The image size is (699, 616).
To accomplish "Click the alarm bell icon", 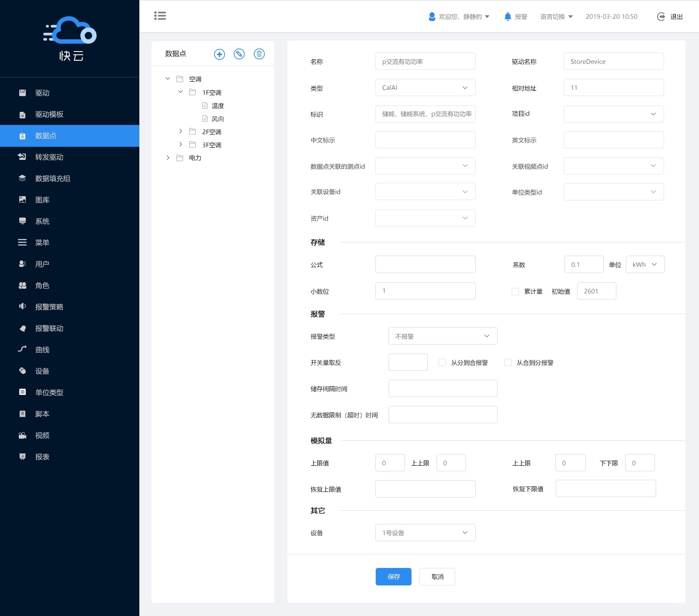I will [508, 17].
